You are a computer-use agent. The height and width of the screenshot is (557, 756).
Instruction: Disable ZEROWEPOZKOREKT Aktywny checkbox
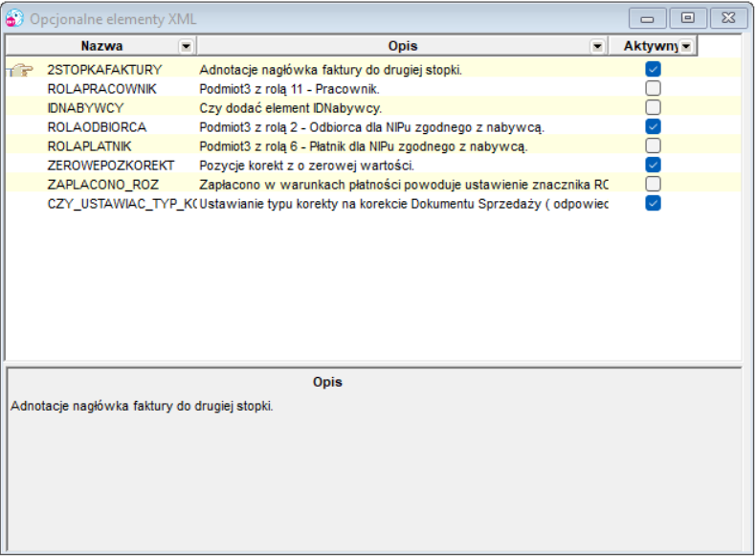[653, 165]
